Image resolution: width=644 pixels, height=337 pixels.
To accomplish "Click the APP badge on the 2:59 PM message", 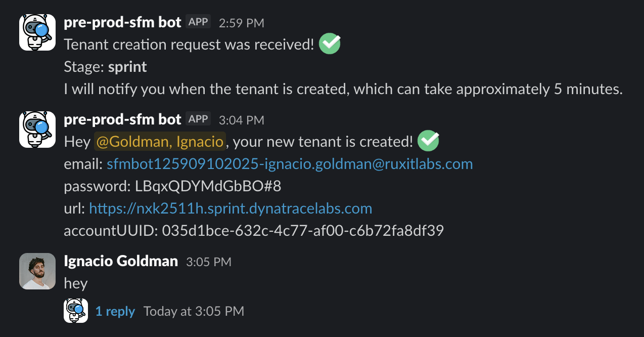I will tap(198, 22).
